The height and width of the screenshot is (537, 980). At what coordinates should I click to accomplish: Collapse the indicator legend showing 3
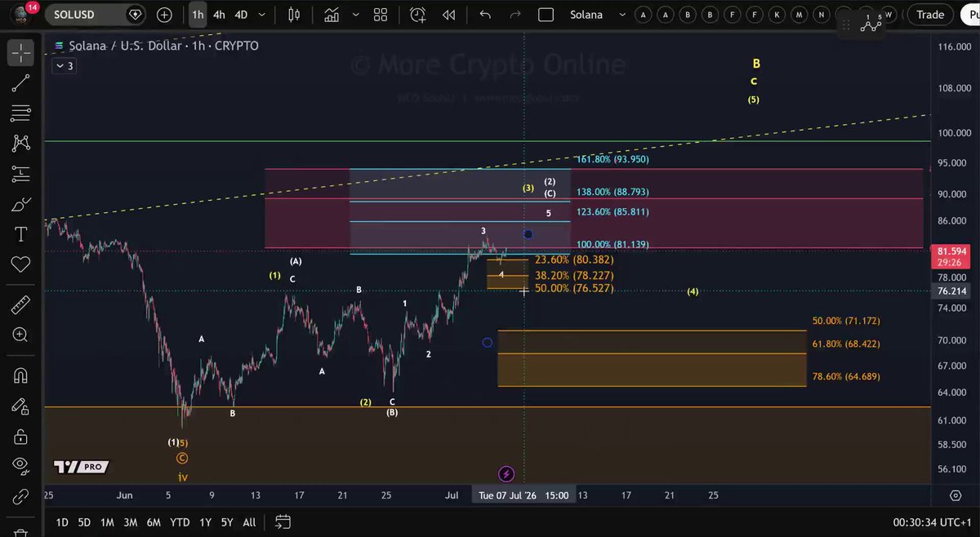pyautogui.click(x=65, y=66)
